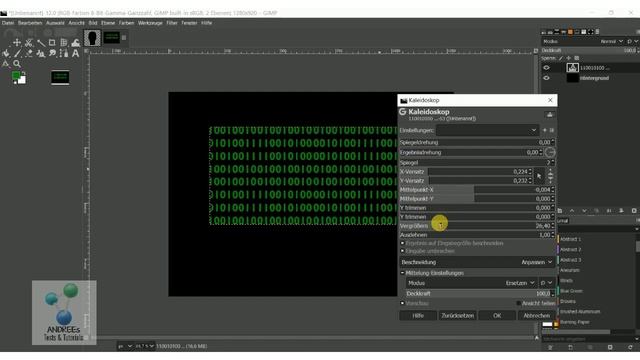Hide the 110010100 layer via eye icon
Image resolution: width=640 pixels, height=360 pixels.
pos(547,68)
